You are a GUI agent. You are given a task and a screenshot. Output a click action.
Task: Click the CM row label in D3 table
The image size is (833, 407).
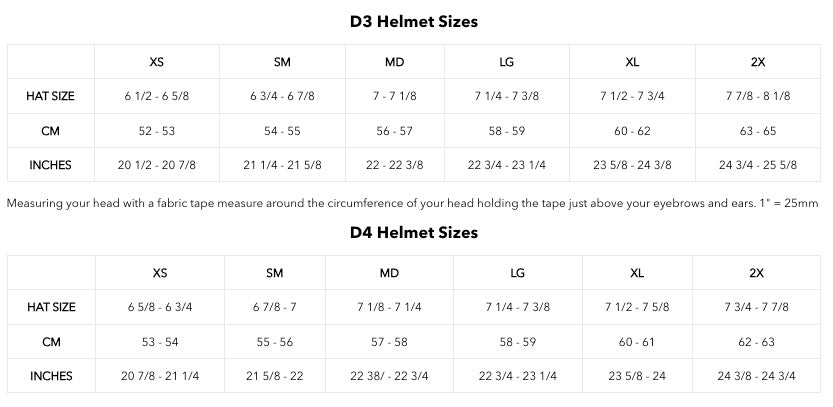pos(51,131)
